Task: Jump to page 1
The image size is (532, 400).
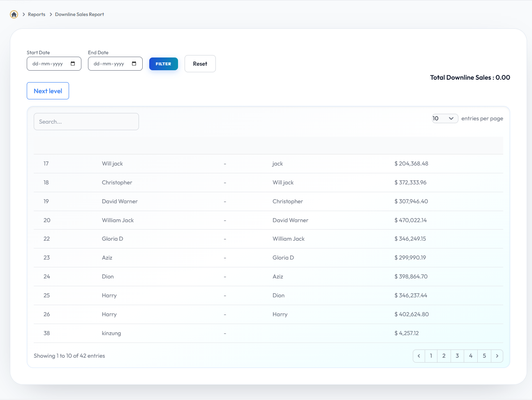Action: tap(431, 356)
